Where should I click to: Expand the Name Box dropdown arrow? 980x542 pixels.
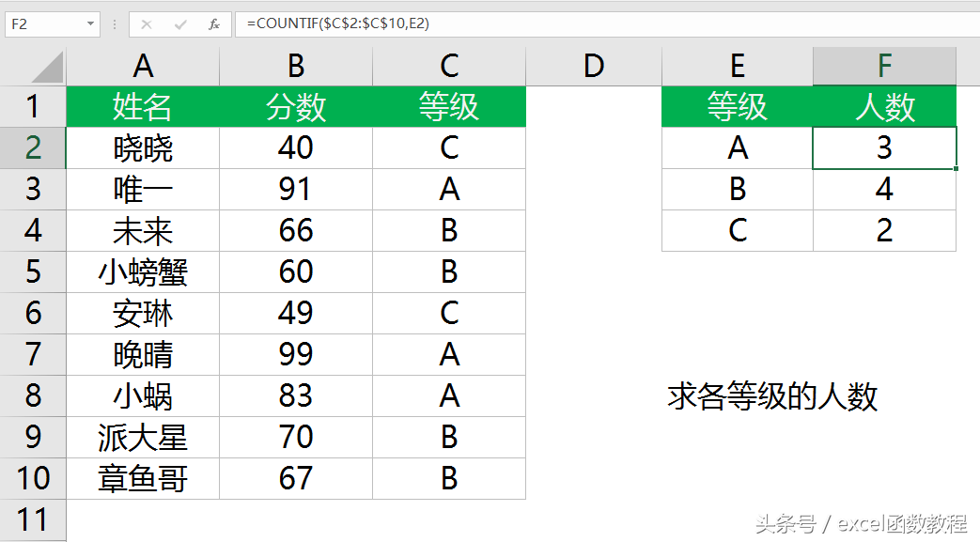90,23
